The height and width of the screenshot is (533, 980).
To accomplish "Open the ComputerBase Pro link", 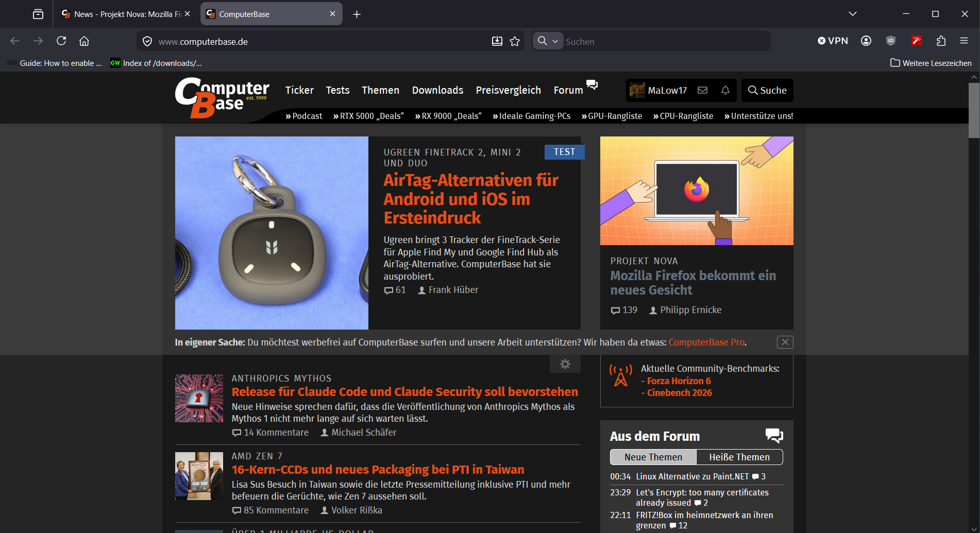I will [x=706, y=342].
